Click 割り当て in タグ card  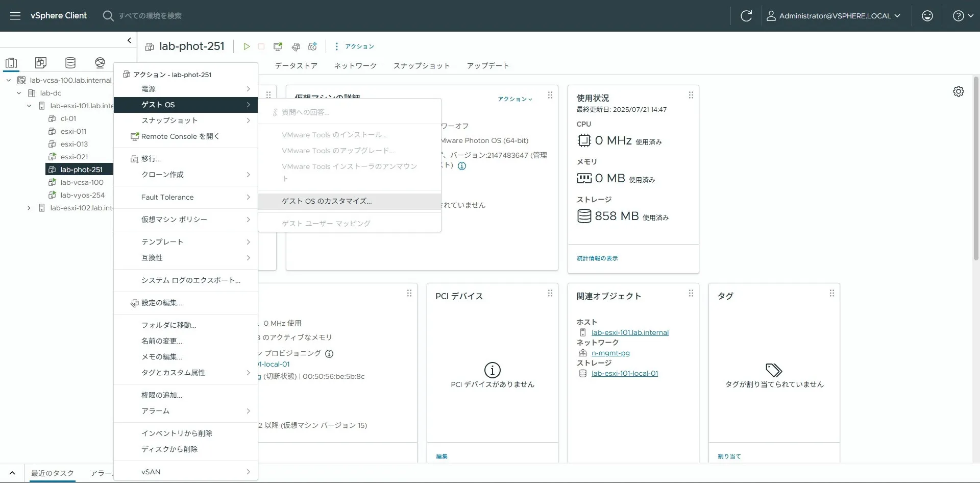[x=729, y=456]
